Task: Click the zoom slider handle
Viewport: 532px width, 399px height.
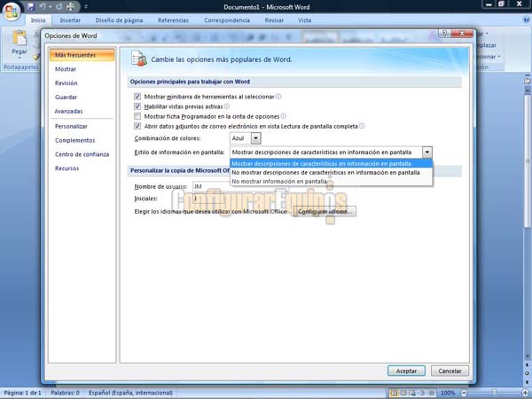Action: pos(495,393)
